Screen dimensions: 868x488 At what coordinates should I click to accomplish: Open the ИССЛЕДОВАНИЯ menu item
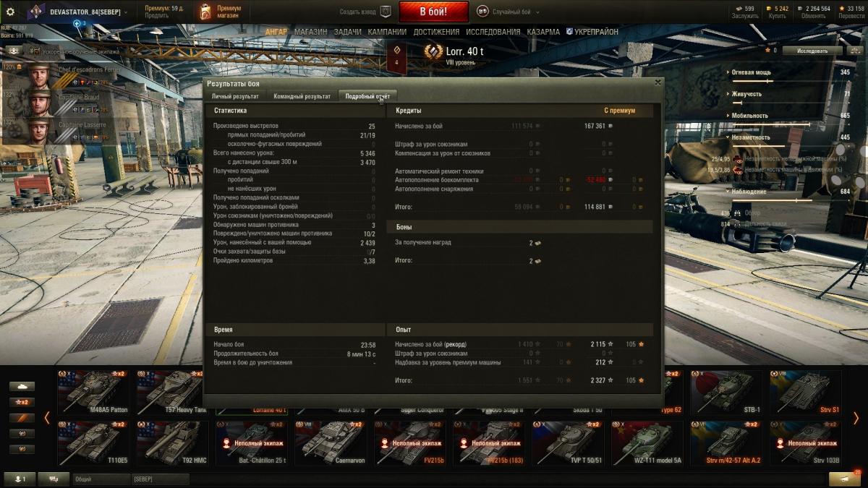493,33
